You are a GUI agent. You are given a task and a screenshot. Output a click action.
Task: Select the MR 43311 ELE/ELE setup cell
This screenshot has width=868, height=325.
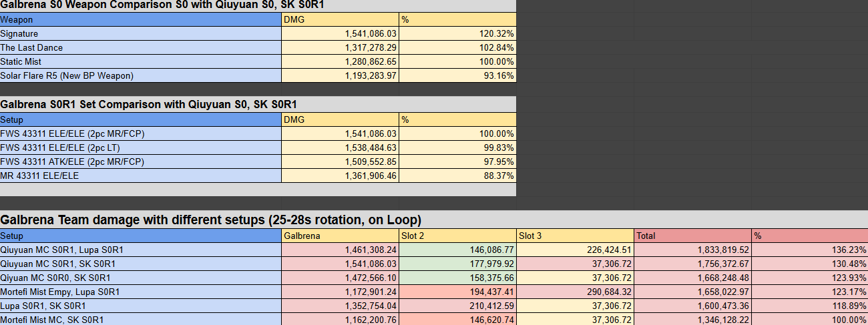click(x=140, y=176)
